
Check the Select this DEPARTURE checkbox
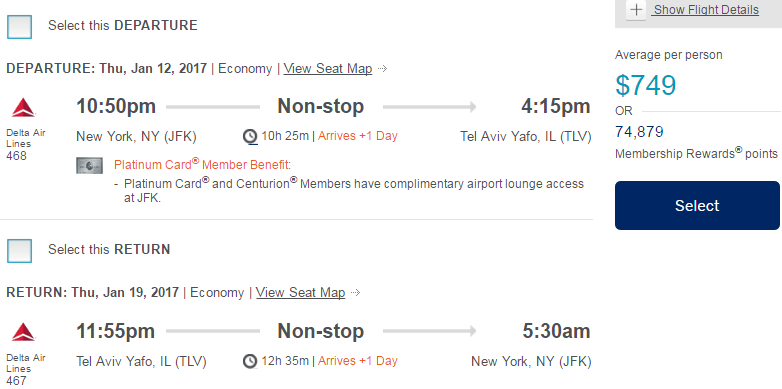point(19,27)
